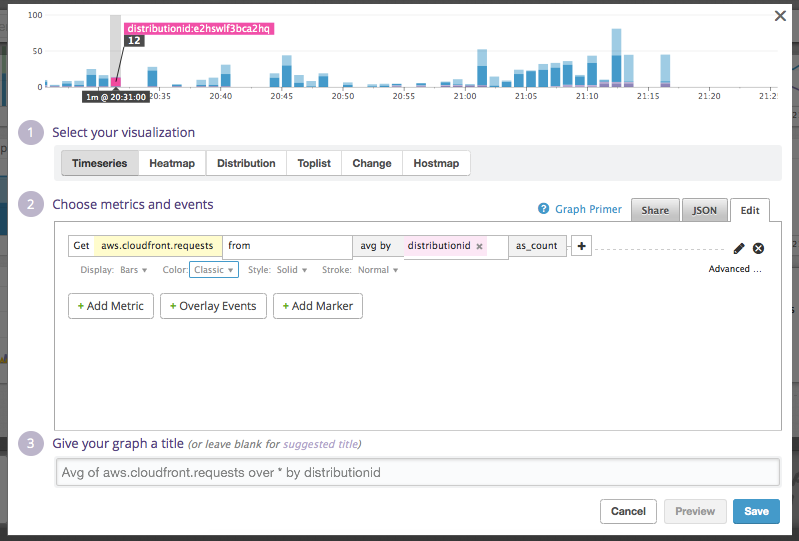Choose the Toplist visualization
799x541 pixels.
313,163
